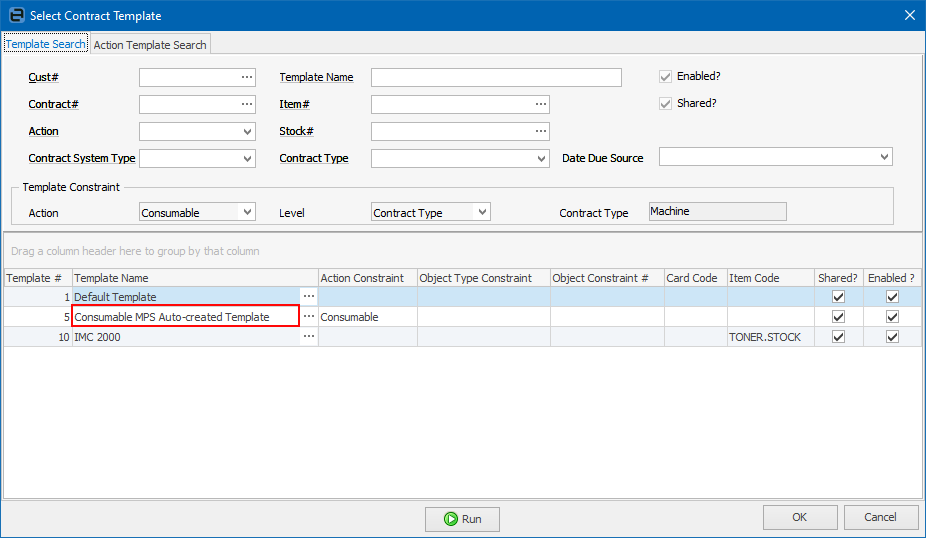Image resolution: width=926 pixels, height=538 pixels.
Task: Select the Template Search tab
Action: [x=46, y=45]
